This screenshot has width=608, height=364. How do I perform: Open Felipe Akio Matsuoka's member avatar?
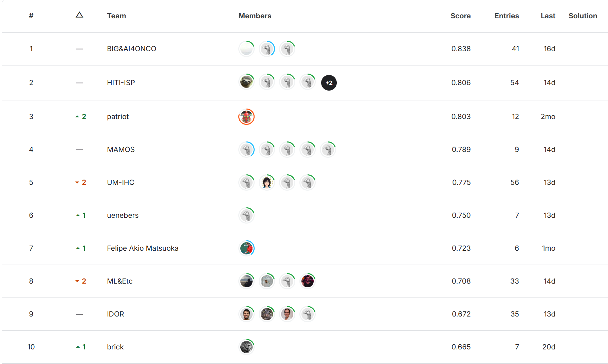click(246, 248)
